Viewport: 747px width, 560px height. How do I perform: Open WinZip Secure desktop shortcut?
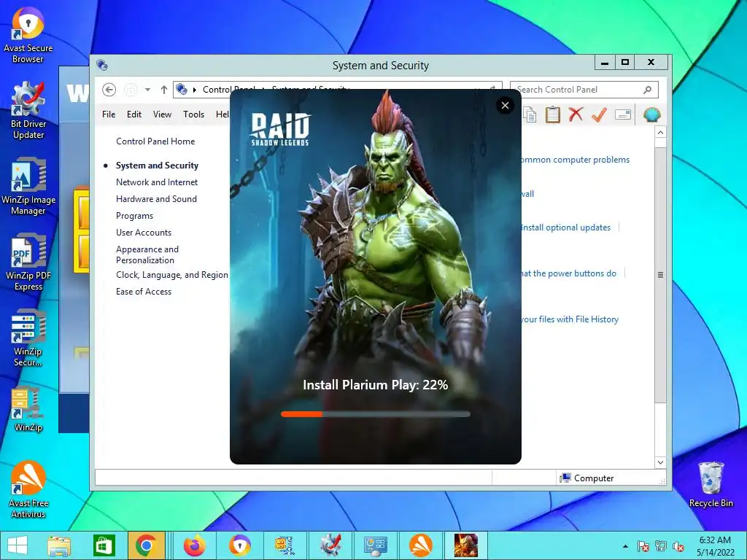(x=28, y=338)
